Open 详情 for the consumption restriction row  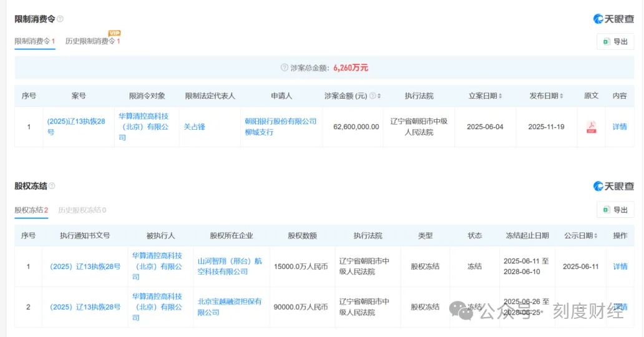620,127
